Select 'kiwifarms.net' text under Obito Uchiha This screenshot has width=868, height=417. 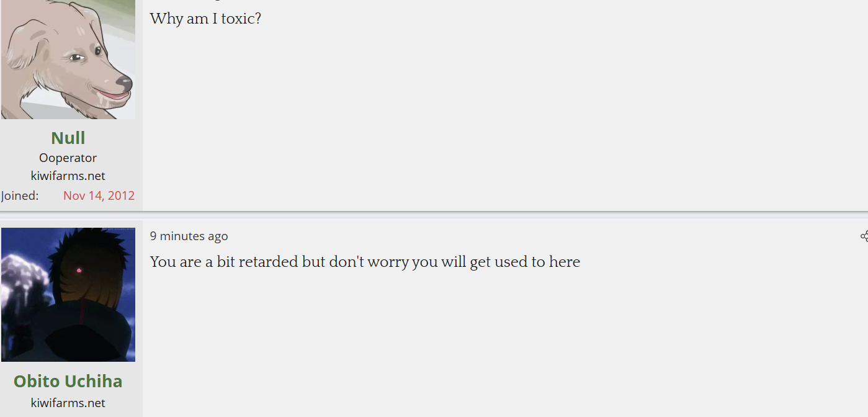click(x=68, y=403)
